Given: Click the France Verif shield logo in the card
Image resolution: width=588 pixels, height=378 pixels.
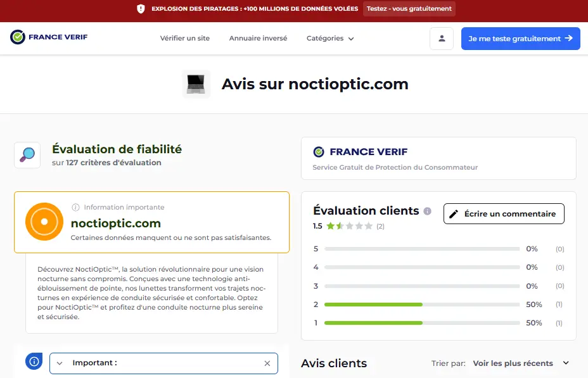Looking at the screenshot, I should (319, 152).
